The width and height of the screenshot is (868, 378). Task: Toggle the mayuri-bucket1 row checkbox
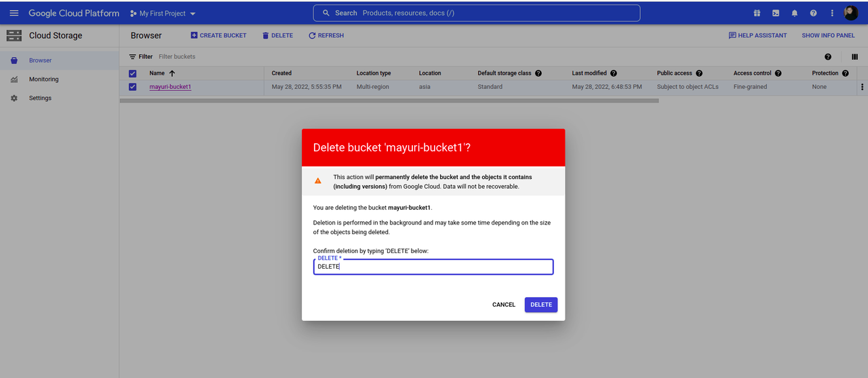tap(132, 87)
